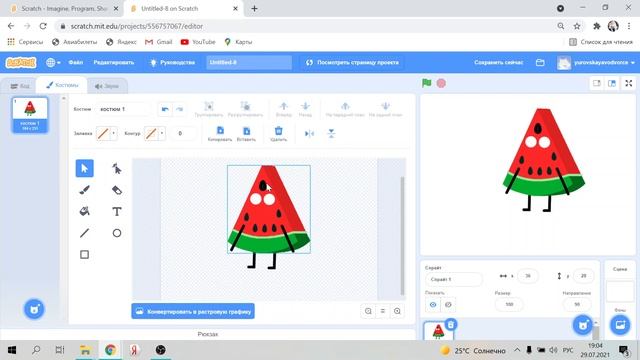Open the Outline color dropdown
The width and height of the screenshot is (640, 360).
click(x=162, y=133)
